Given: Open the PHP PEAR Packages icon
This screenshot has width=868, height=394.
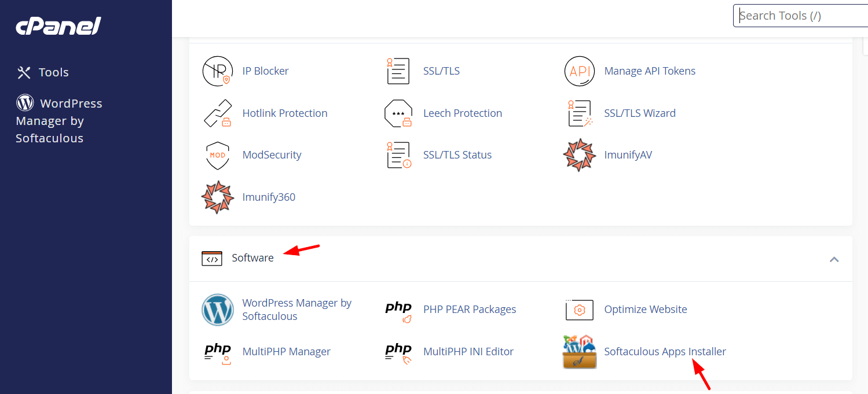Looking at the screenshot, I should (x=398, y=311).
